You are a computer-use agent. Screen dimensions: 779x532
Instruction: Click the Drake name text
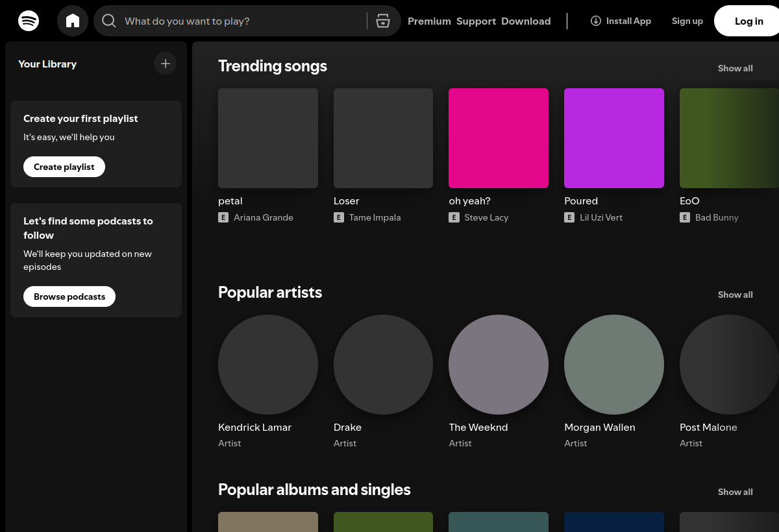point(347,428)
